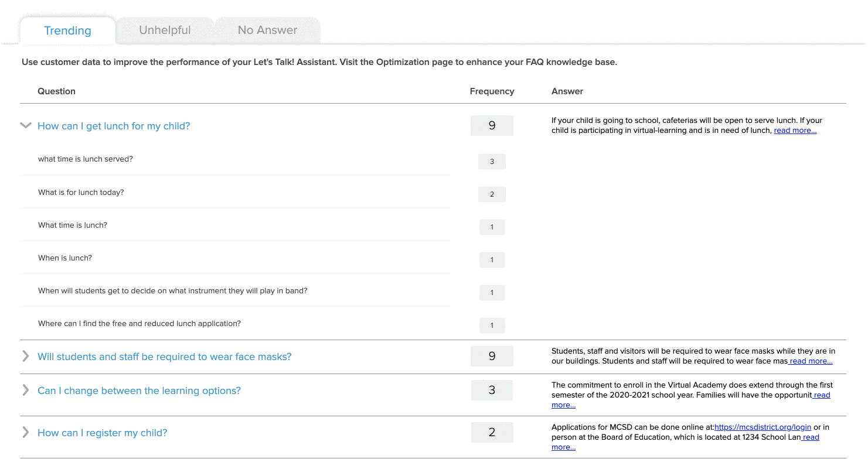The width and height of the screenshot is (868, 476).
Task: Click 'Can I change between the learning options?'
Action: point(139,391)
